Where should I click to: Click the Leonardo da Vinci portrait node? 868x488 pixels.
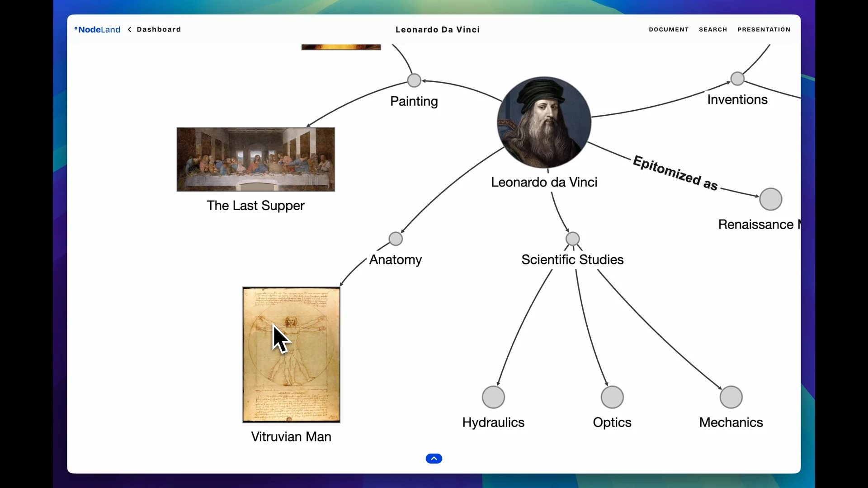tap(544, 122)
